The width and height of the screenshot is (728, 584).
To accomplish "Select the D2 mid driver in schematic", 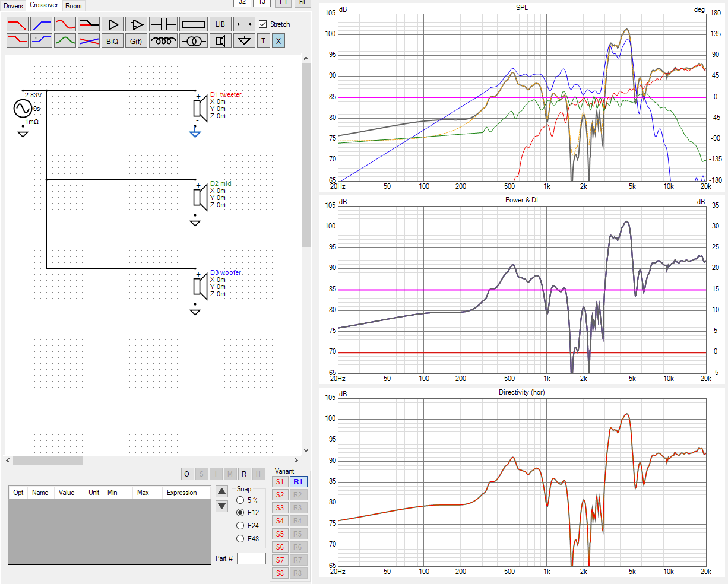I will tap(200, 198).
